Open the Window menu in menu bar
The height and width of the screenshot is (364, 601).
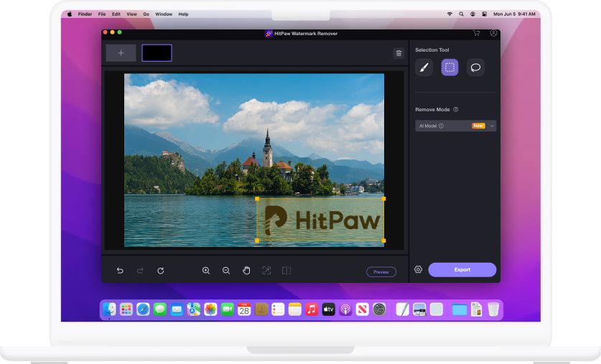(x=164, y=14)
